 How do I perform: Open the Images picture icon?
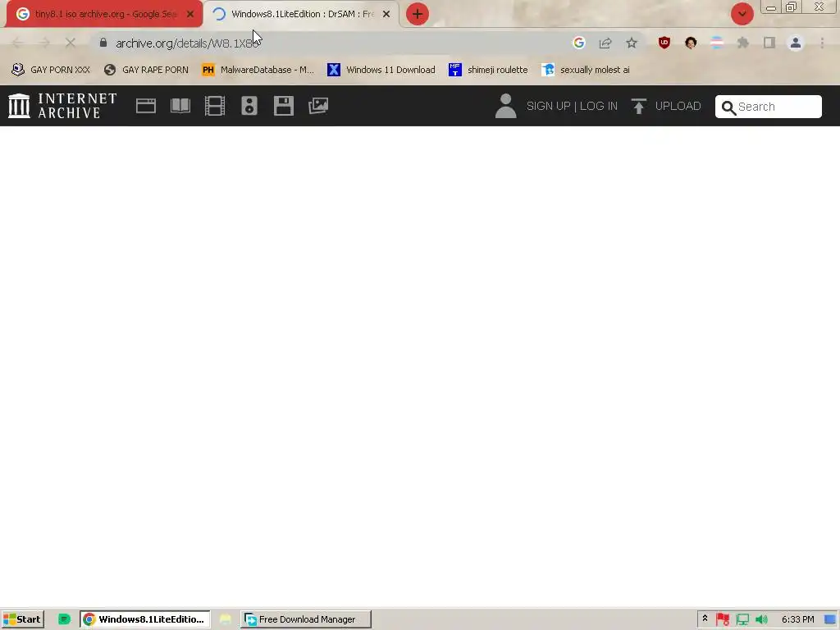click(x=318, y=106)
